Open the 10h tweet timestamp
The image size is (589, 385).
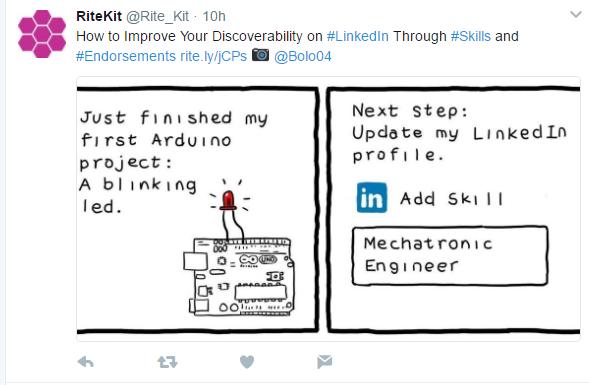point(214,17)
